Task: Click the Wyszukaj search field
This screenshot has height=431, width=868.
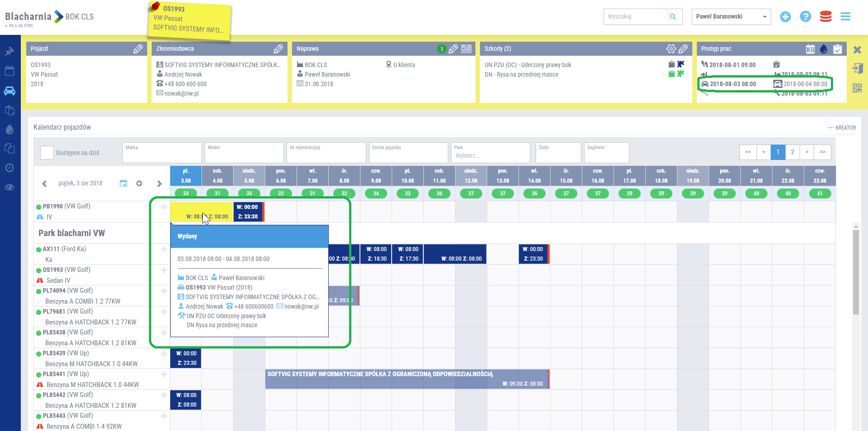Action: [637, 17]
